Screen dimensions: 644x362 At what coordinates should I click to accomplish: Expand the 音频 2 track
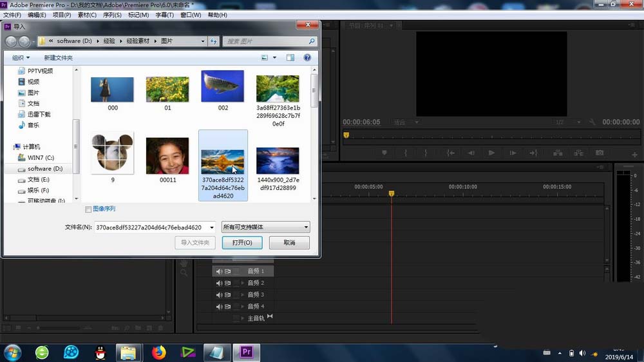[x=242, y=283]
